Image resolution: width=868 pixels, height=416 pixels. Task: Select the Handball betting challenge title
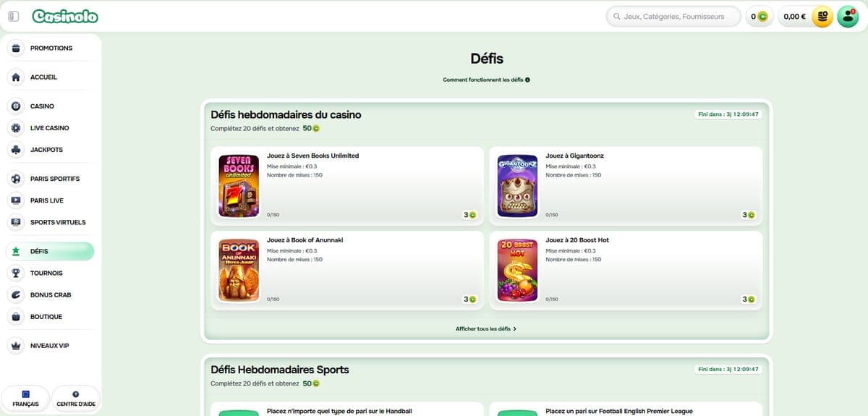pyautogui.click(x=339, y=412)
